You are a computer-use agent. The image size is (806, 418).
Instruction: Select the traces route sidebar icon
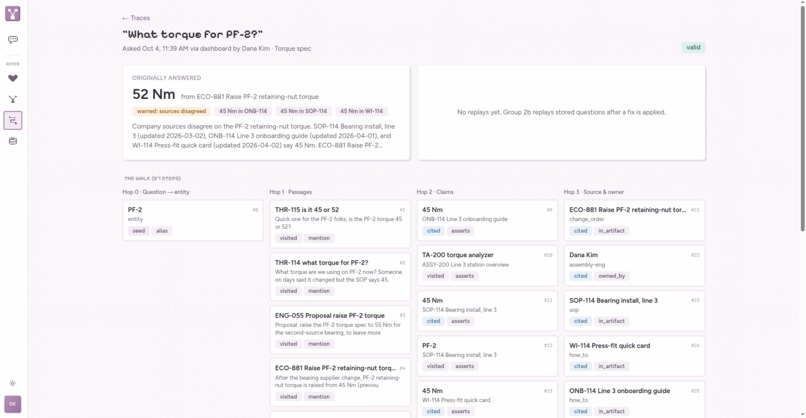(13, 120)
